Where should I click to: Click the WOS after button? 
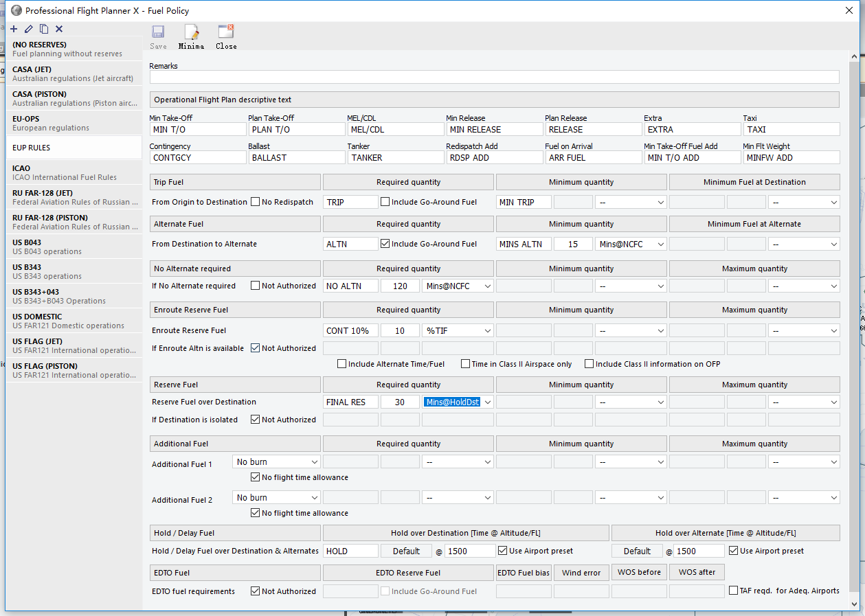tap(697, 572)
